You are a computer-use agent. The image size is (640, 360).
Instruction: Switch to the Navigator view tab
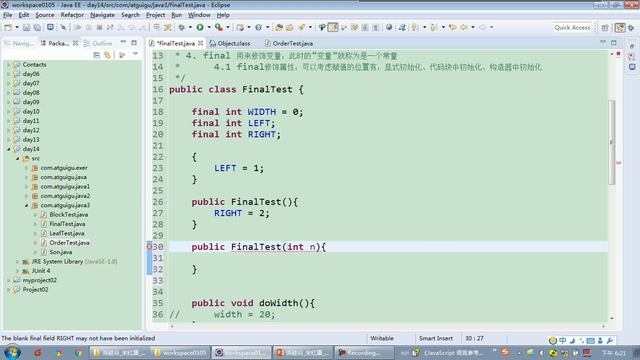tap(19, 43)
